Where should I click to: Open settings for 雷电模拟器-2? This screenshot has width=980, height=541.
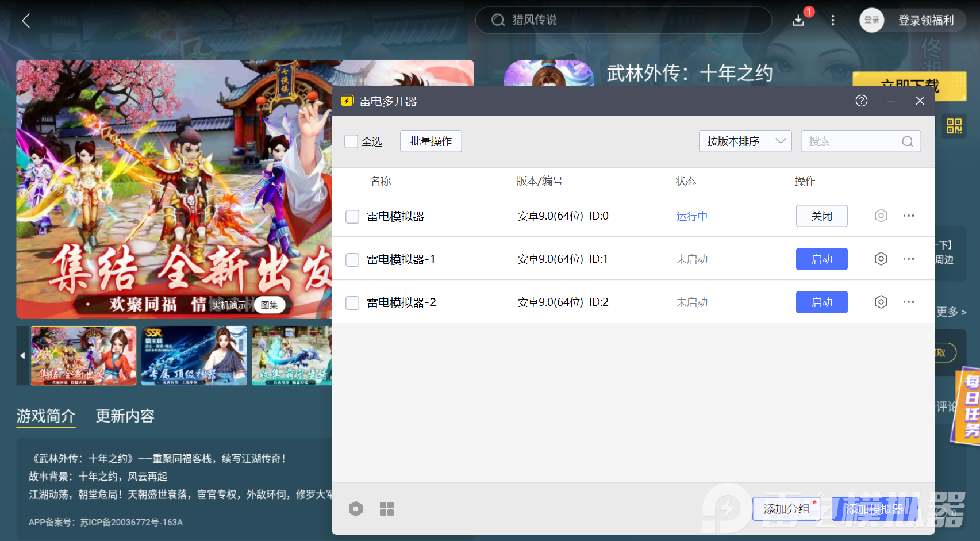[881, 302]
